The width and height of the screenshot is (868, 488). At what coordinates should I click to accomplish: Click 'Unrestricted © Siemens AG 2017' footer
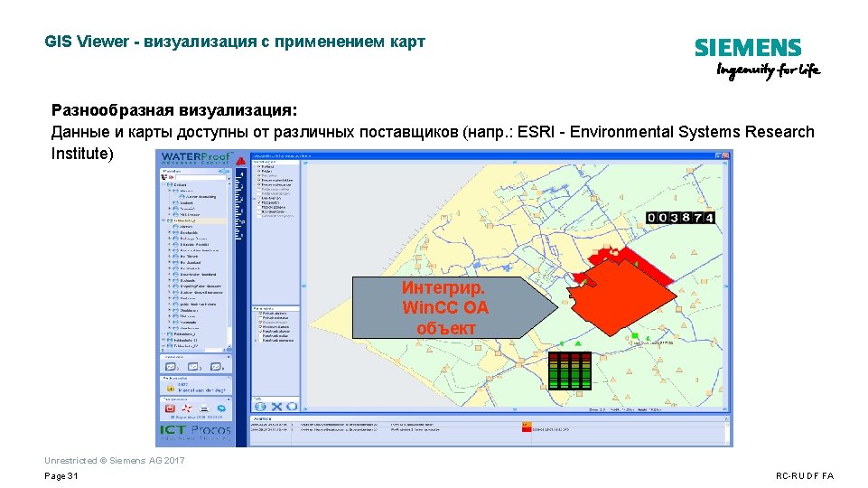[x=115, y=460]
